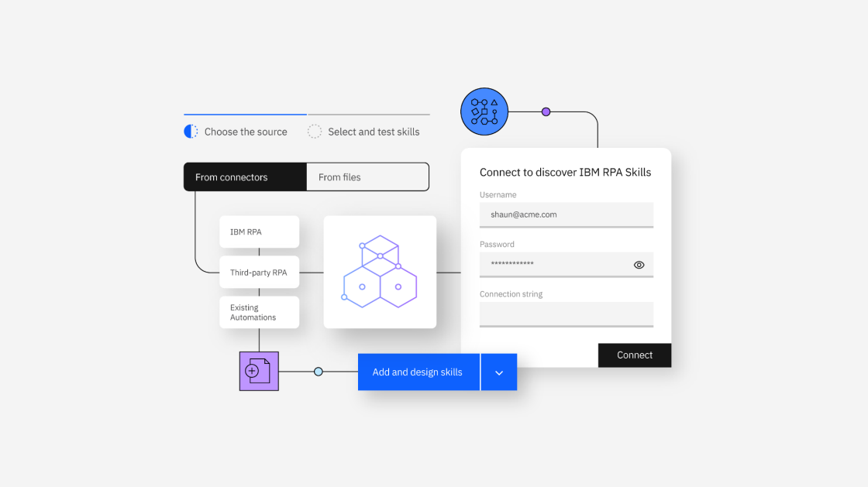Switch to the From connectors tab

pos(245,177)
